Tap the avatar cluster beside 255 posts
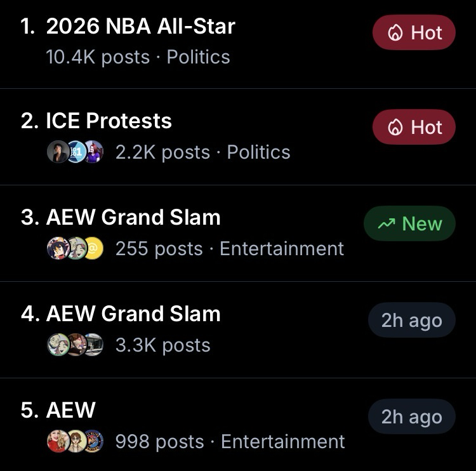The width and height of the screenshot is (476, 471). pos(75,248)
